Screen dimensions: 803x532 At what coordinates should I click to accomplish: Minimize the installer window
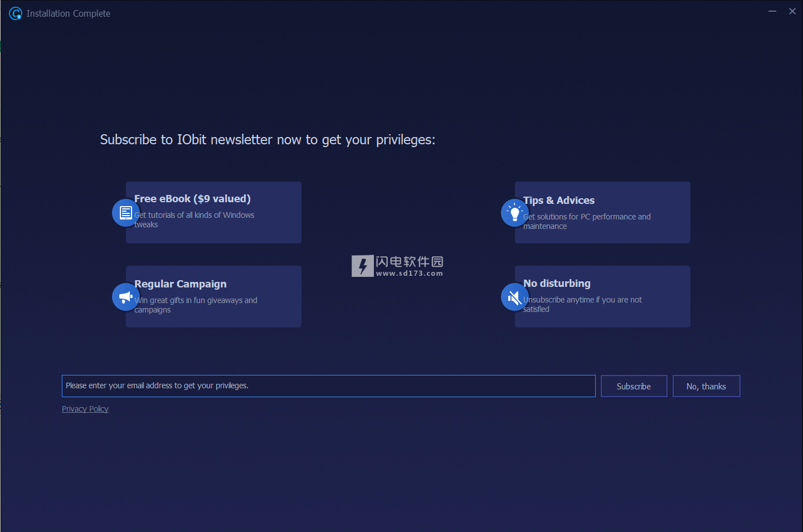(x=772, y=11)
